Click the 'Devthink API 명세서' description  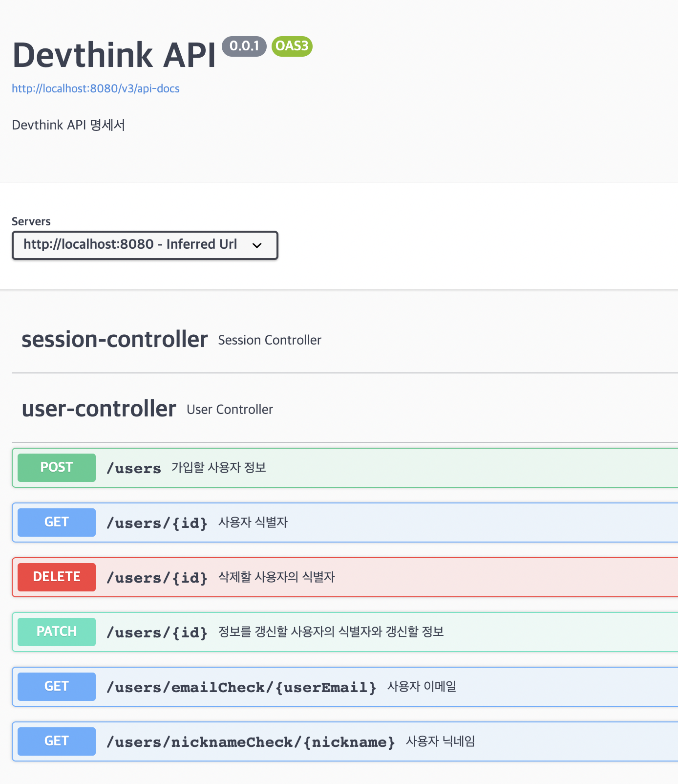(x=68, y=125)
